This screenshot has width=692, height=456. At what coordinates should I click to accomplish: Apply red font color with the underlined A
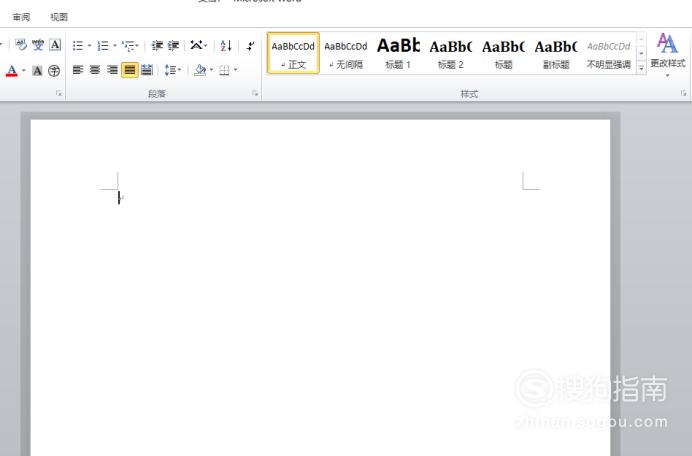point(12,71)
